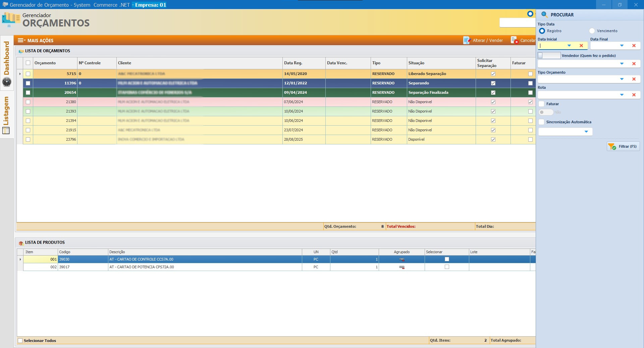644x348 pixels.
Task: Click the Cancelar document icon
Action: 514,41
